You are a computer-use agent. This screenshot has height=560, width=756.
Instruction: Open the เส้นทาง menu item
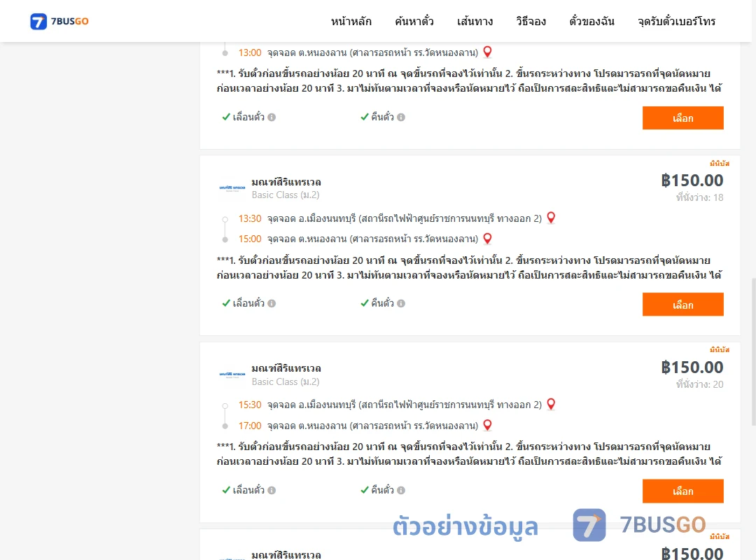[x=475, y=21]
